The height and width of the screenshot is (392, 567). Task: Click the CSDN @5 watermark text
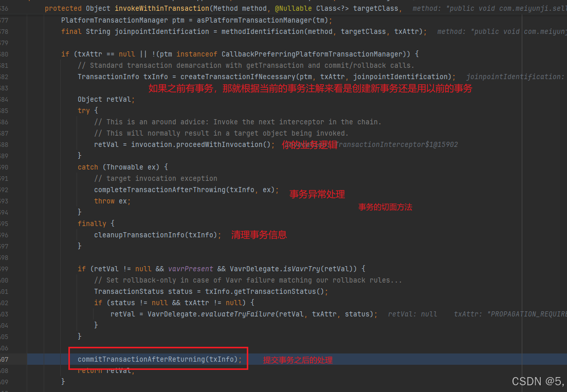point(537,381)
